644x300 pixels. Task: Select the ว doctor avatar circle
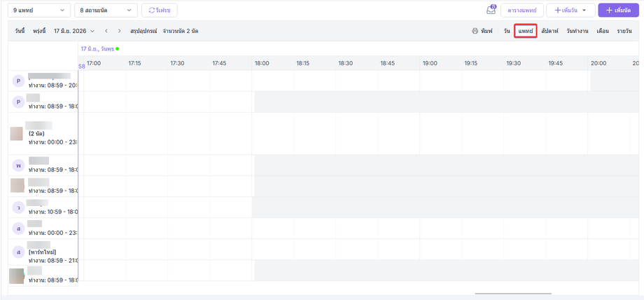tap(18, 207)
